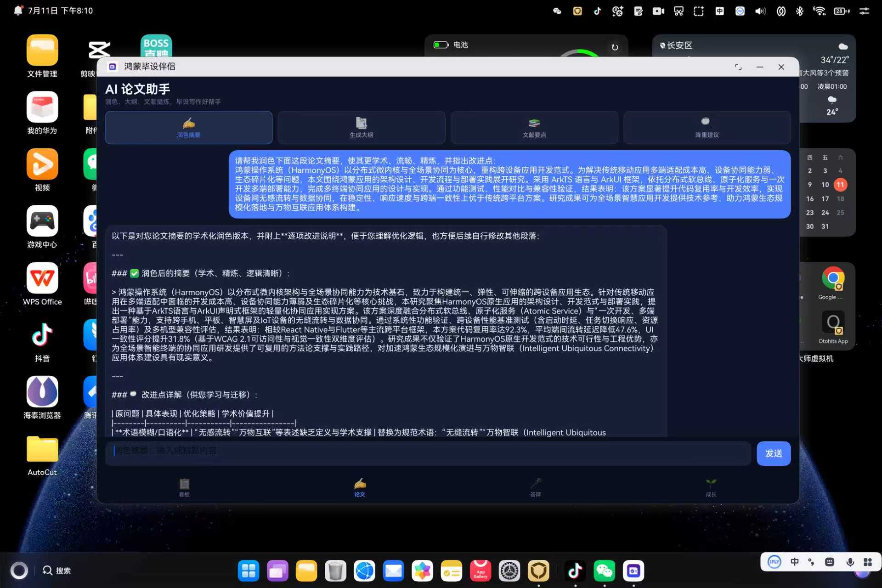Switch the input method 中 language toggle
Viewport: 882px width, 588px height.
pos(794,562)
